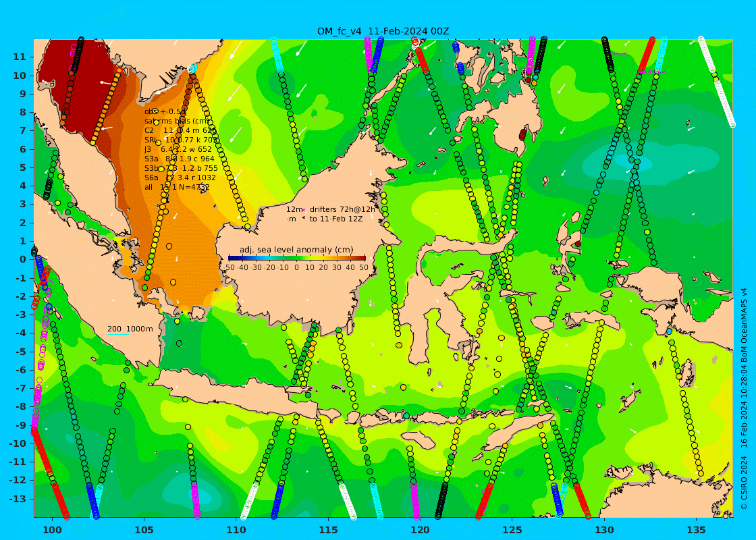756x540 pixels.
Task: Click longitude tick label 100
Action: tap(52, 531)
